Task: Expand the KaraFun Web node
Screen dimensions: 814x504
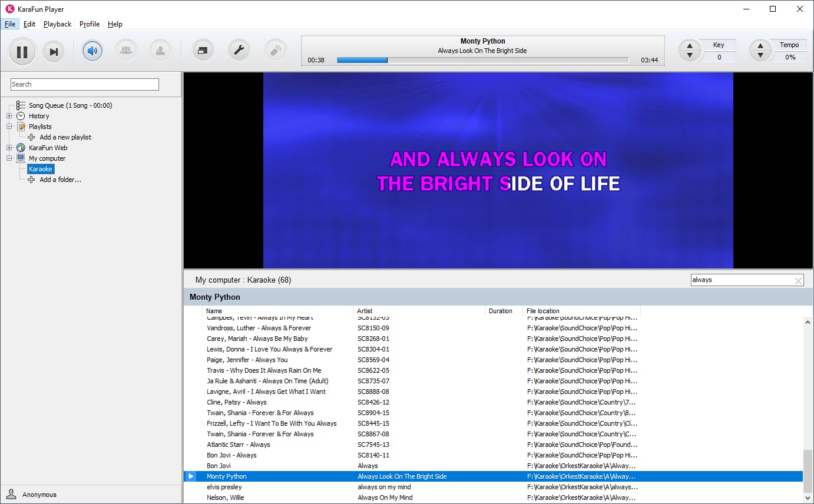Action: coord(9,148)
